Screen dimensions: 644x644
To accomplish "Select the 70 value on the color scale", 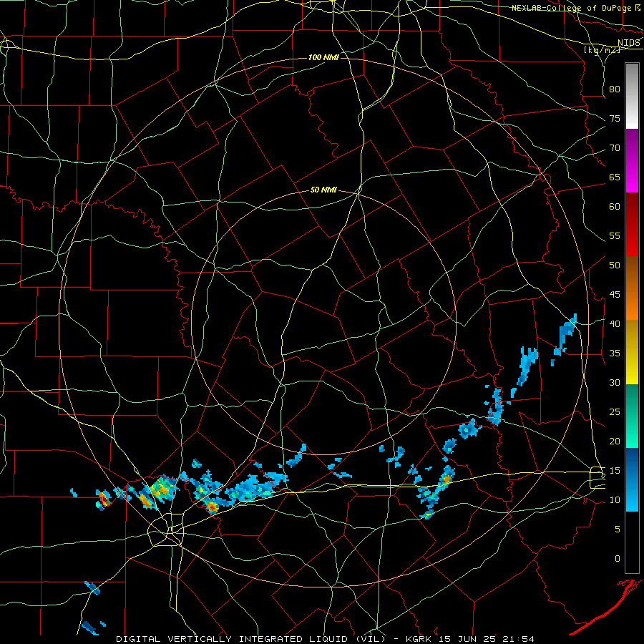I will (615, 148).
